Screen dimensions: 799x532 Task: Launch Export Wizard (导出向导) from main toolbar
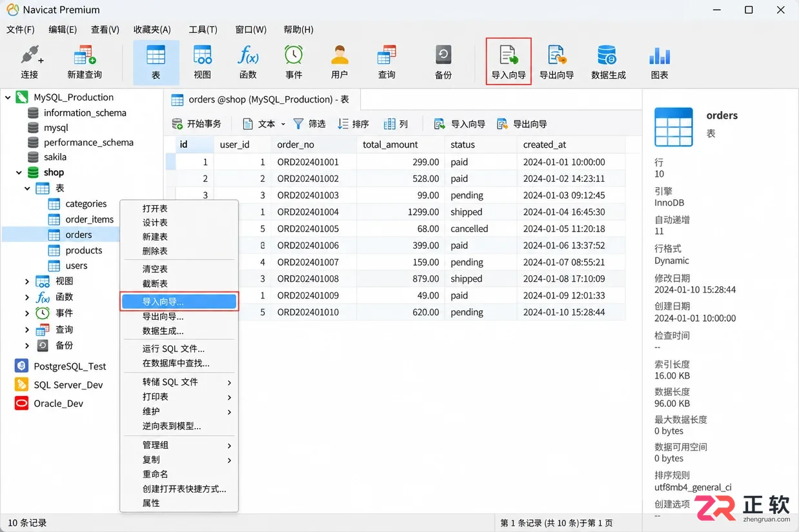[x=556, y=62]
